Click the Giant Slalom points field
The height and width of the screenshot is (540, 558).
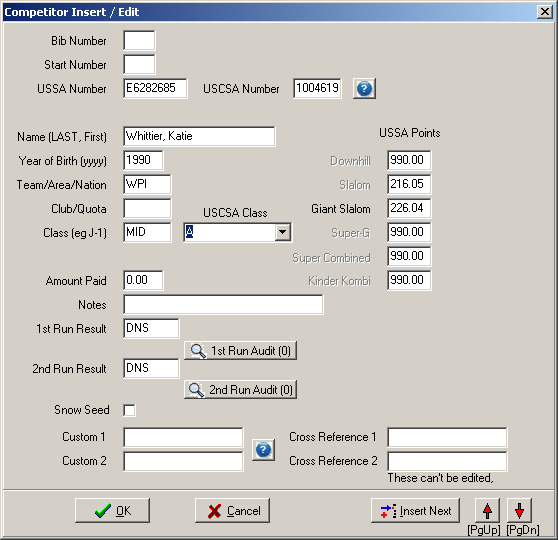pyautogui.click(x=409, y=208)
